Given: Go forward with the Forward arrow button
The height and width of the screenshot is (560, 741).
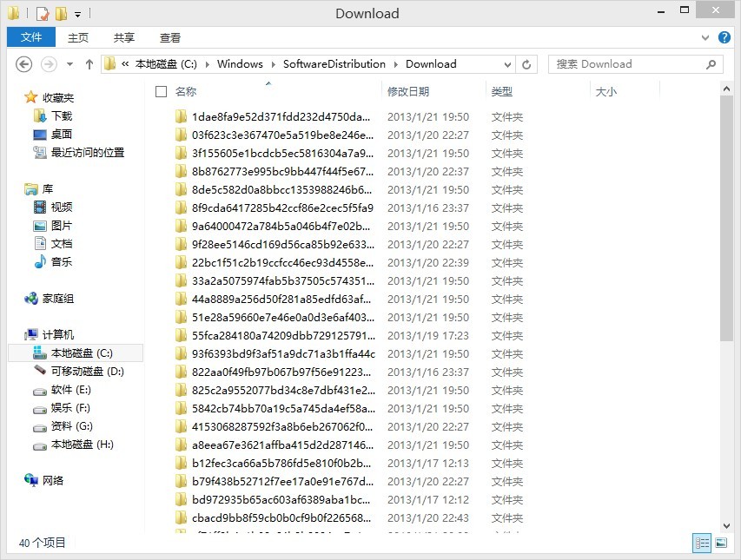Looking at the screenshot, I should coord(49,64).
